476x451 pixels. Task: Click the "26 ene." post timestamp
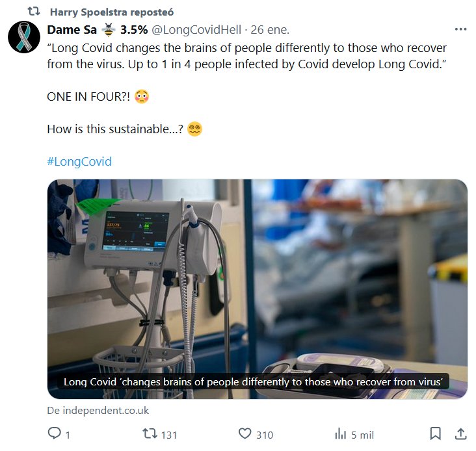(271, 30)
